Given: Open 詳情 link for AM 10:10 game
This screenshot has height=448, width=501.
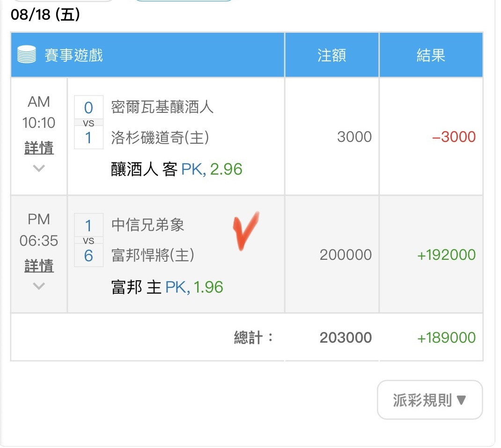Looking at the screenshot, I should 39,148.
